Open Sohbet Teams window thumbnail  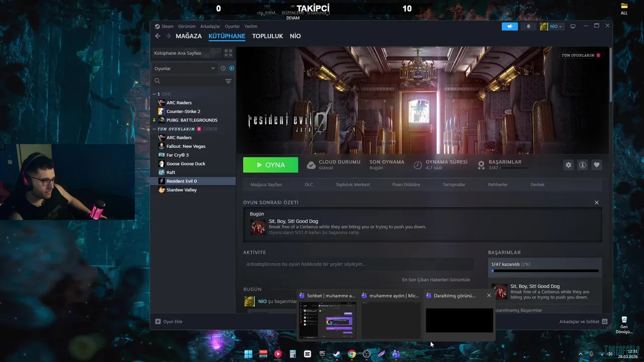tap(328, 315)
